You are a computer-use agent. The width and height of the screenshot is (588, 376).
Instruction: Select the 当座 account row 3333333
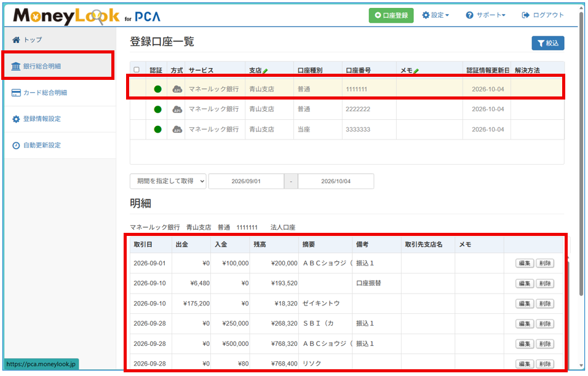coord(347,129)
